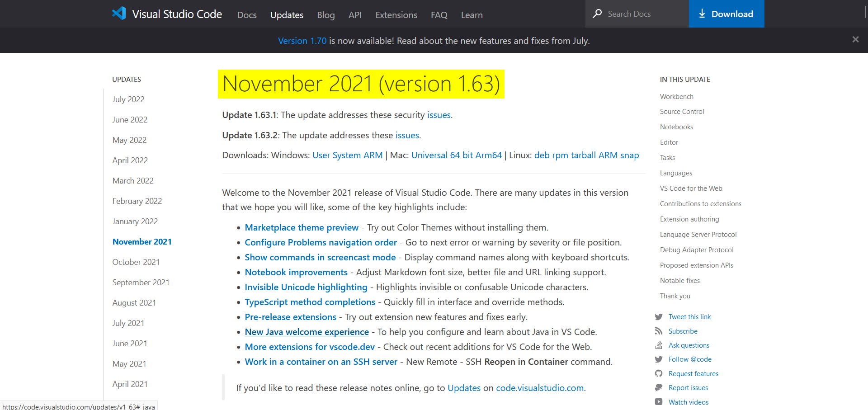This screenshot has width=868, height=410.
Task: Open More extensions for vscode.dev link
Action: pos(310,347)
